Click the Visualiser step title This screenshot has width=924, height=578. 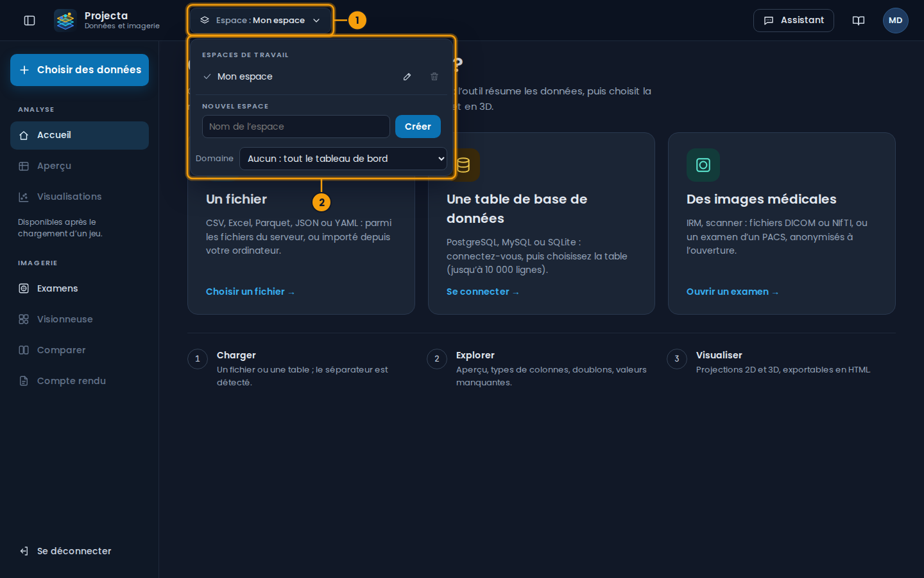pos(719,355)
